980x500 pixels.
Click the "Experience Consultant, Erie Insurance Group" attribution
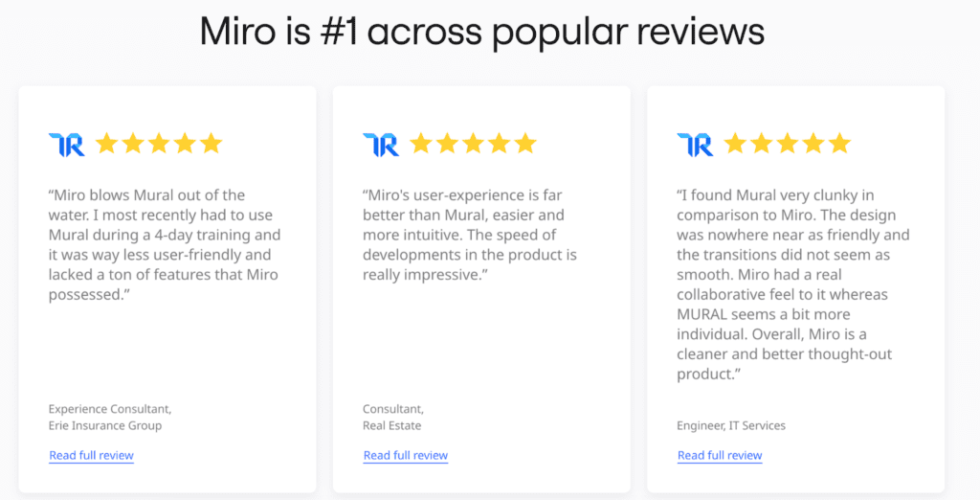click(x=109, y=417)
